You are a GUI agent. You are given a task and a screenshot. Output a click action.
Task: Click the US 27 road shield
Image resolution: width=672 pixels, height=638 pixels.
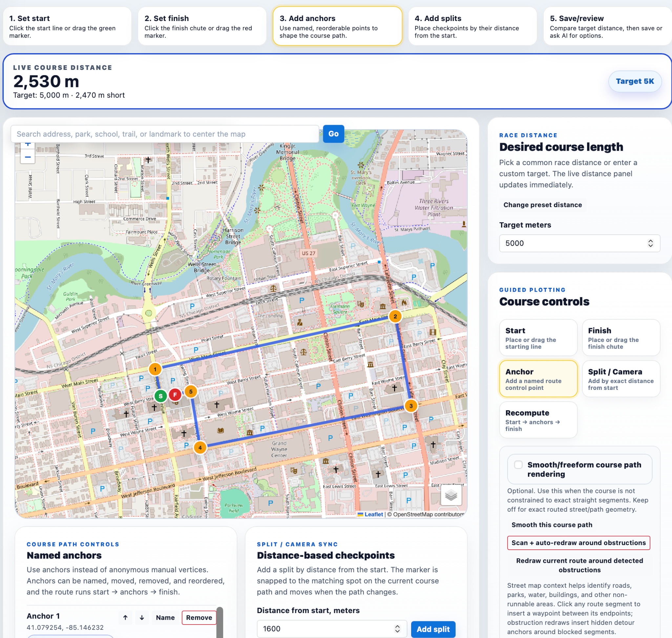(308, 253)
